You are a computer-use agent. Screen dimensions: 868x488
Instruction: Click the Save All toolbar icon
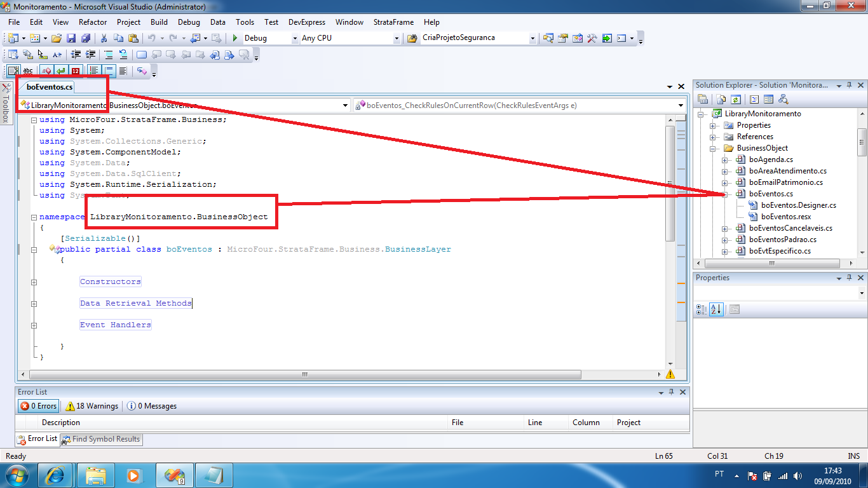pos(85,38)
